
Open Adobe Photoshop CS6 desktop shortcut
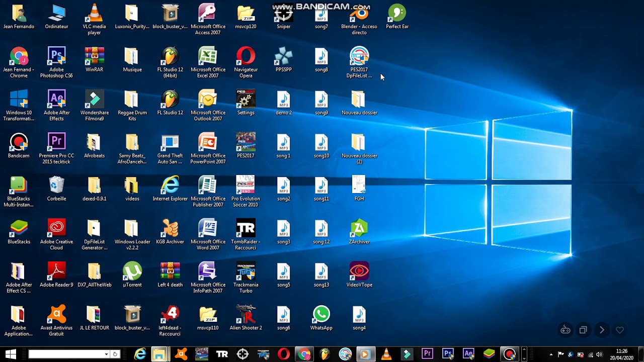(56, 62)
